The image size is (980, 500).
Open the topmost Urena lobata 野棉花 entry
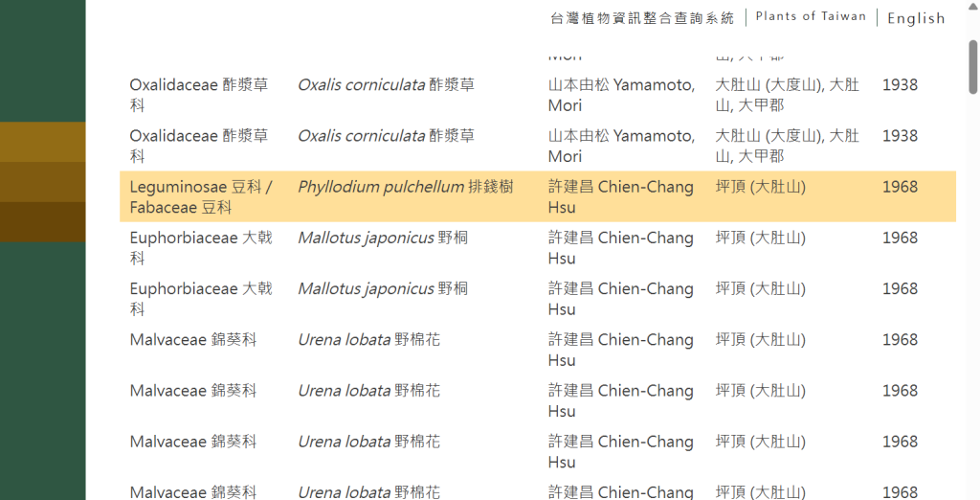[368, 339]
